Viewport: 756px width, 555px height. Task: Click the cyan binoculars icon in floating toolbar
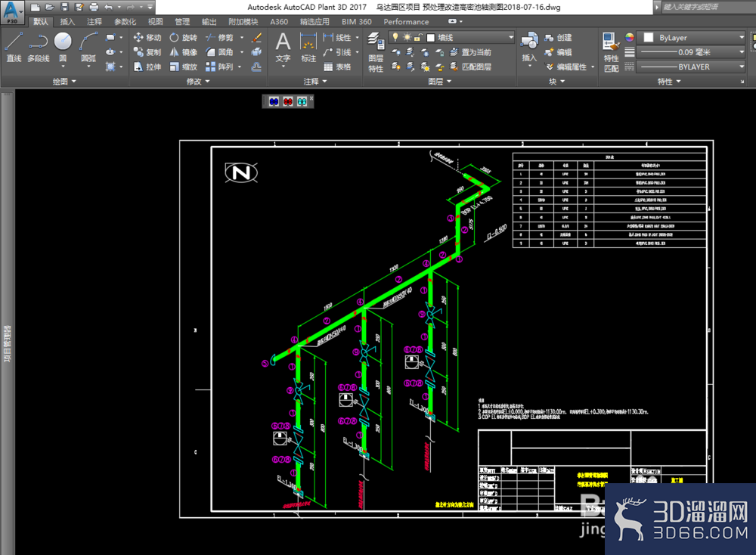[x=302, y=101]
